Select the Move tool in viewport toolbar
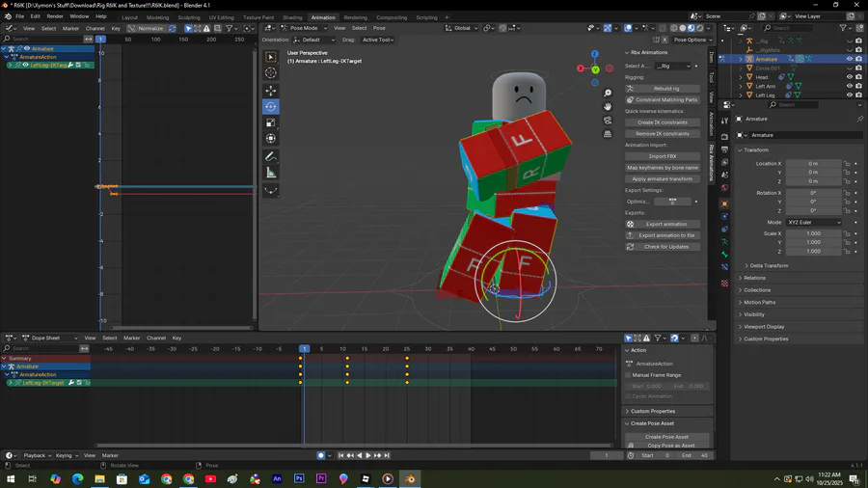The image size is (868, 488). click(271, 91)
